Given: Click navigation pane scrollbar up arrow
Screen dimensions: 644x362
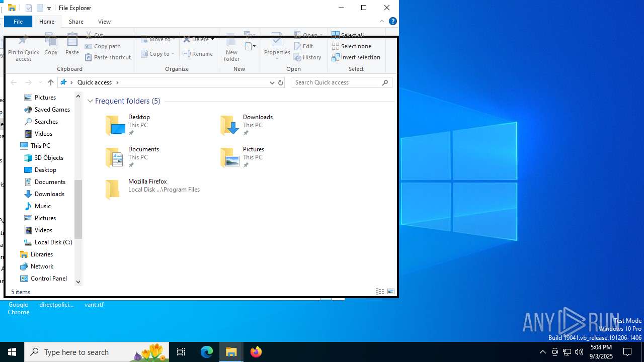Looking at the screenshot, I should 78,96.
